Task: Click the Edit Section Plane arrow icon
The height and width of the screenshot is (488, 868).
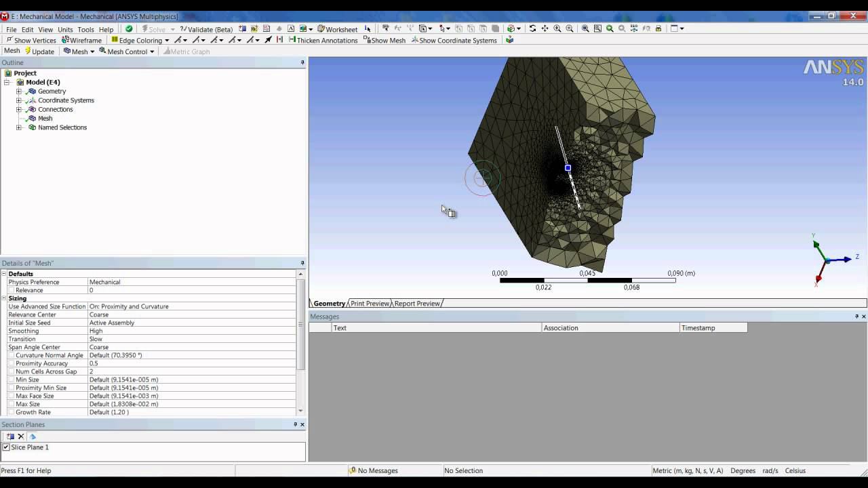Action: click(33, 436)
